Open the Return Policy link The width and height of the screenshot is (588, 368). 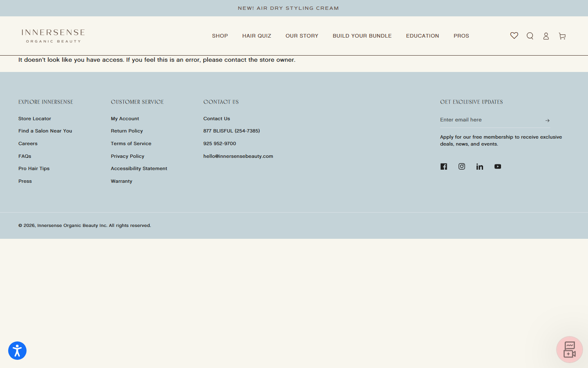pos(127,131)
